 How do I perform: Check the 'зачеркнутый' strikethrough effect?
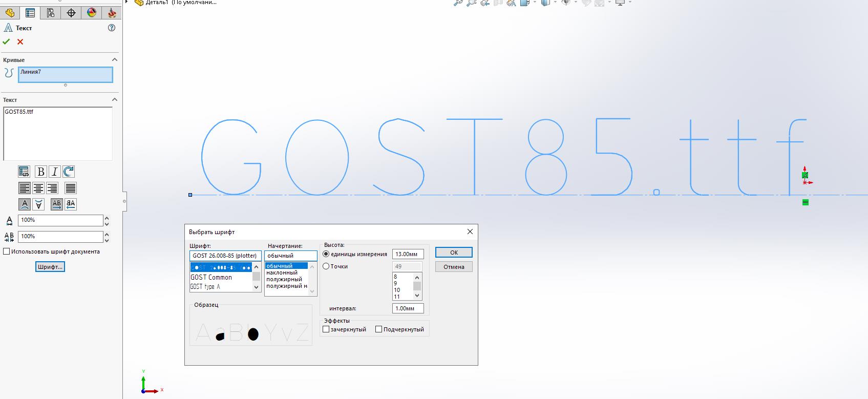326,329
